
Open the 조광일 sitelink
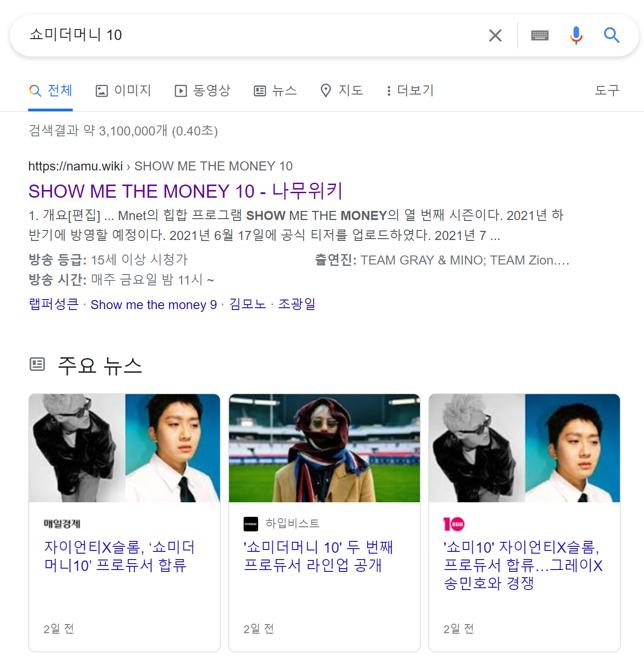297,304
